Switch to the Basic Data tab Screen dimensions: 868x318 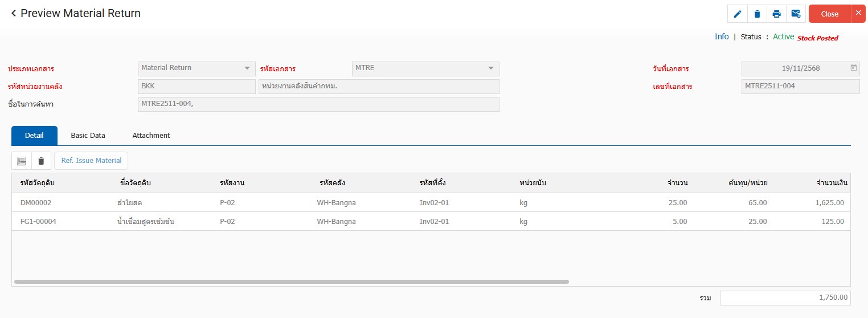coord(88,136)
